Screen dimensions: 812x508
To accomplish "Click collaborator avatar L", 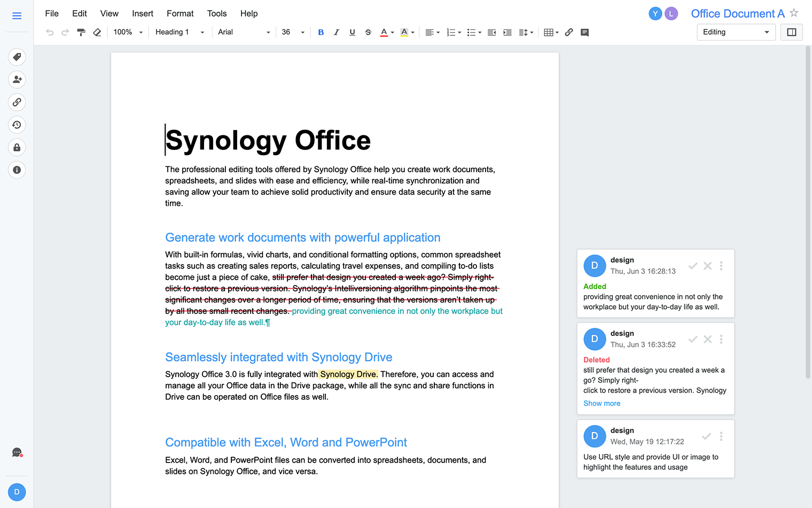I will click(672, 14).
